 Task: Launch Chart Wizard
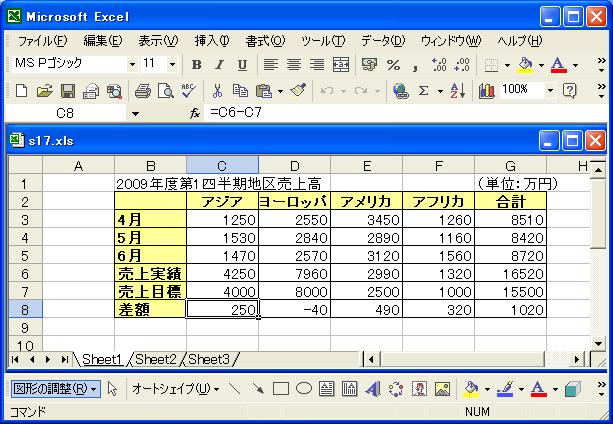coord(486,91)
